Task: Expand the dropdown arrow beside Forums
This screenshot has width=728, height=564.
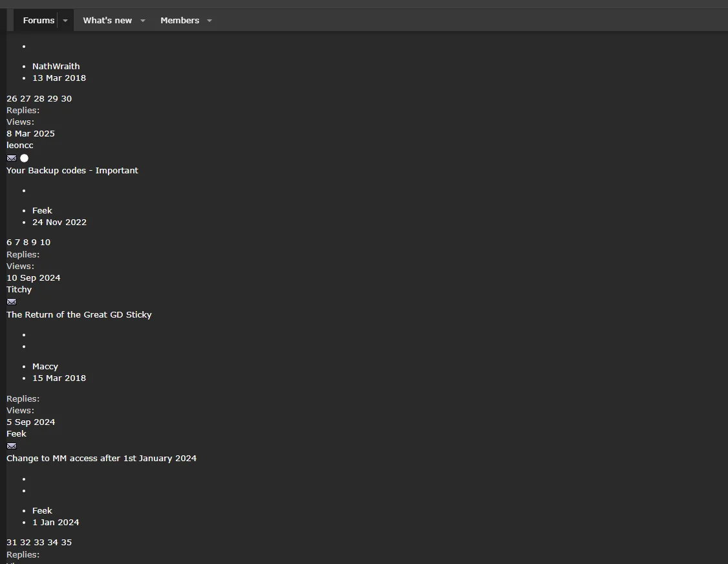Action: click(65, 21)
